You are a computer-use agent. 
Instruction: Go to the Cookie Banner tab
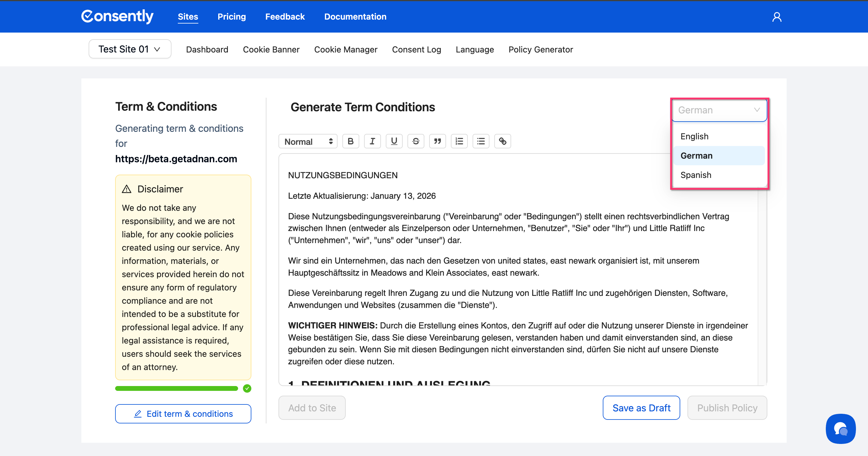coord(271,49)
